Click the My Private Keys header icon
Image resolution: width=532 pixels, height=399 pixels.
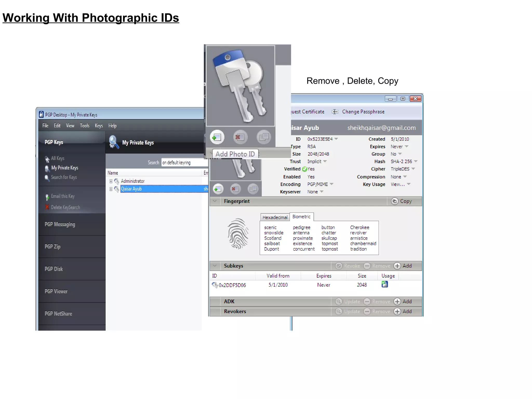[114, 142]
